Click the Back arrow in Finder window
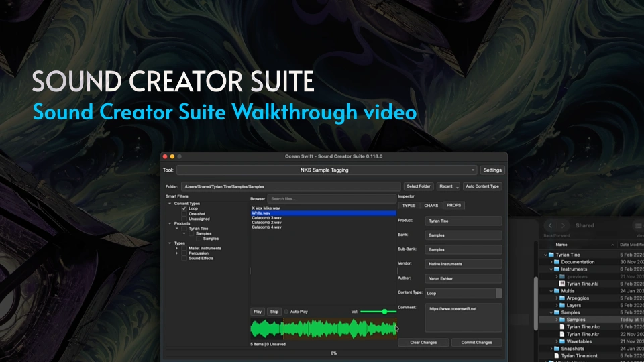 point(550,225)
